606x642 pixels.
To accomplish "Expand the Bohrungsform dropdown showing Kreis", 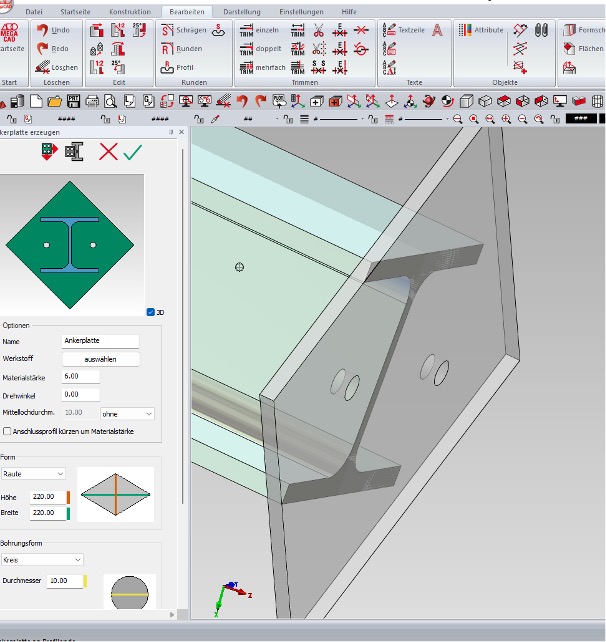I will (x=43, y=560).
